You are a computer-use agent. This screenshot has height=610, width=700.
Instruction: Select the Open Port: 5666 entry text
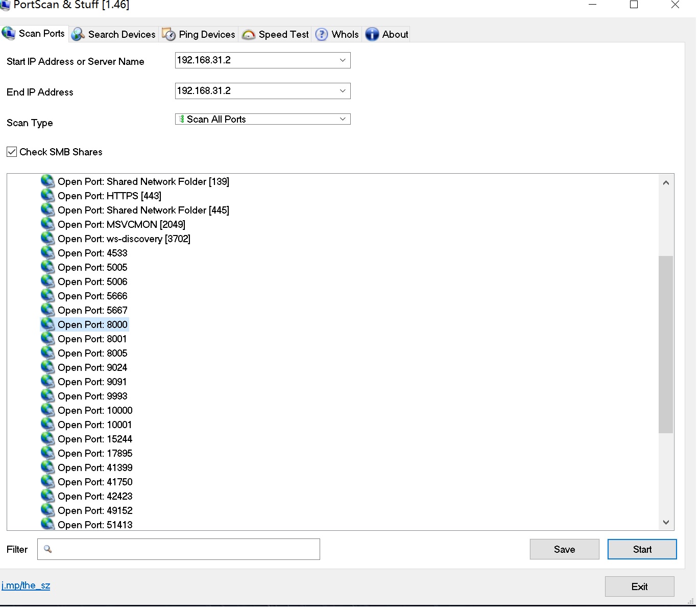click(92, 296)
